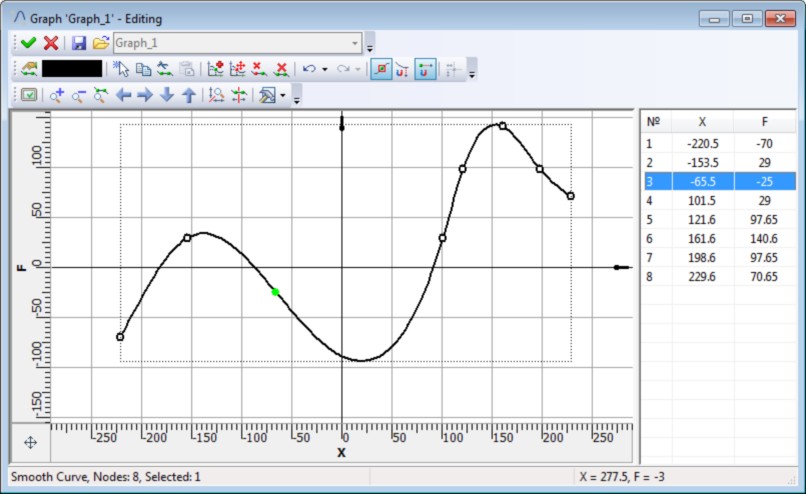This screenshot has height=494, width=806.
Task: Click the X column header
Action: point(702,121)
